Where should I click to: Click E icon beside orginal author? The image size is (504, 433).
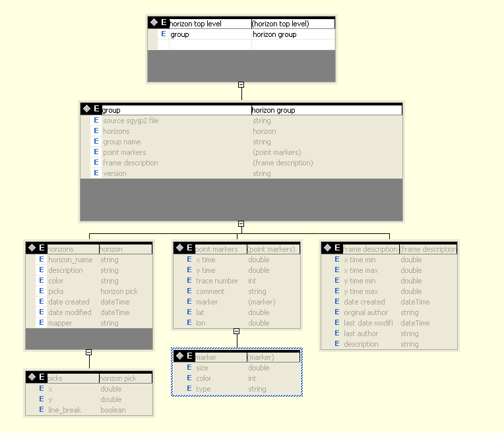pyautogui.click(x=337, y=312)
